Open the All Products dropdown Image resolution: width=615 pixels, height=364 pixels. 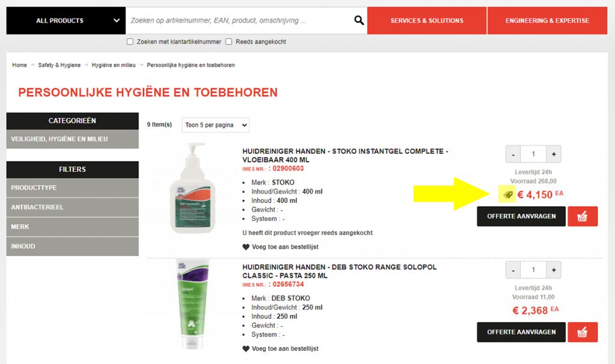tap(66, 20)
